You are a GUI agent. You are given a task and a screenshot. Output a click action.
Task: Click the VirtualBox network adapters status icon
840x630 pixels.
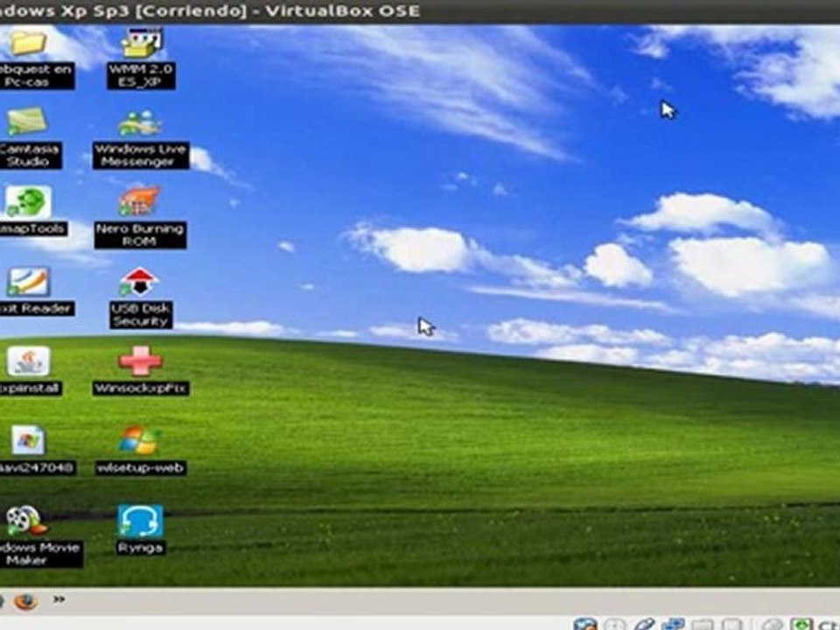pos(673,624)
